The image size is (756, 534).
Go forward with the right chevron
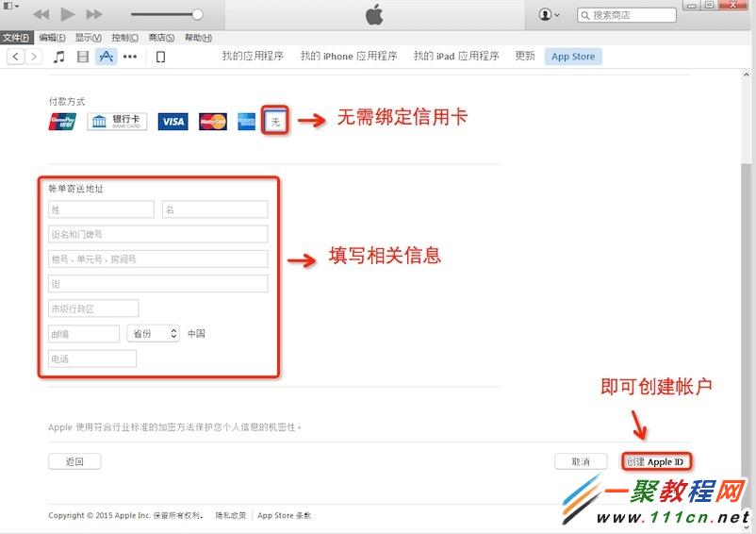pyautogui.click(x=33, y=57)
